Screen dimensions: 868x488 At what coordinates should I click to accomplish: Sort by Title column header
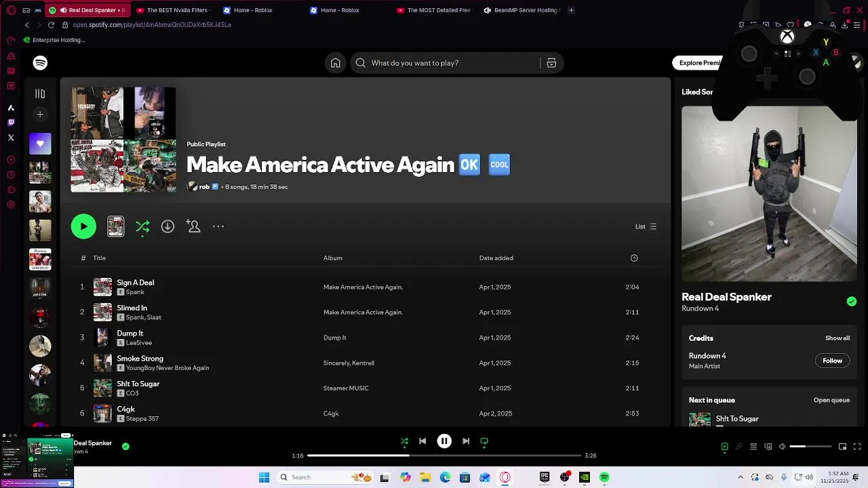tap(99, 258)
